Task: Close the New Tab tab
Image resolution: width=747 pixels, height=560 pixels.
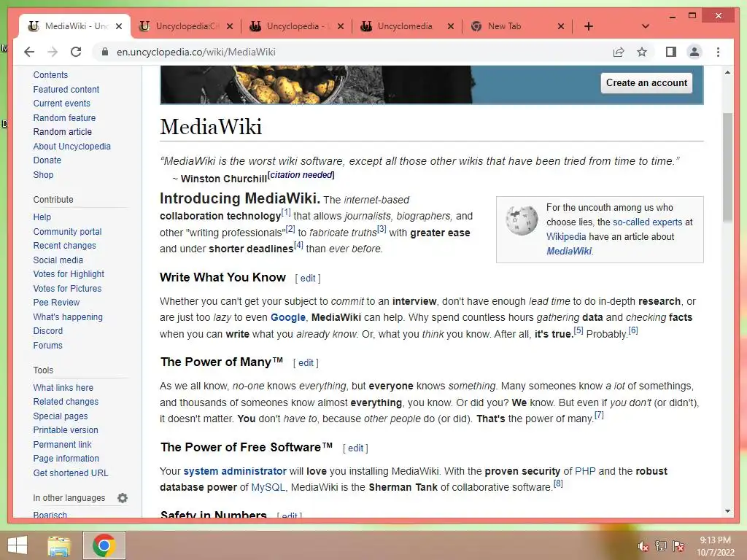Action: (561, 26)
